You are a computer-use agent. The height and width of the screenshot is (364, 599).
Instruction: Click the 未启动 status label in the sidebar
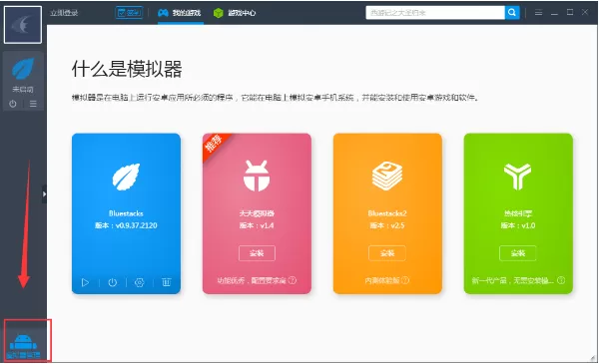(x=23, y=90)
